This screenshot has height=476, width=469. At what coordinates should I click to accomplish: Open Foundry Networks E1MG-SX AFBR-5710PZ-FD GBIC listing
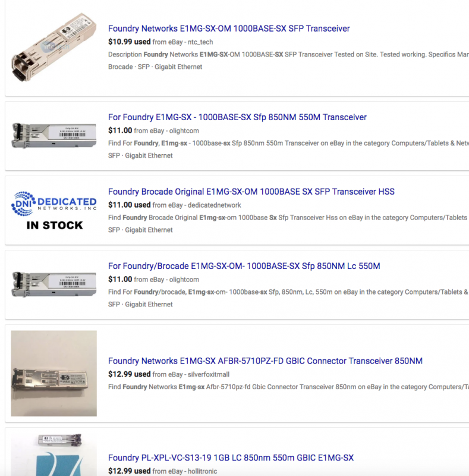265,361
